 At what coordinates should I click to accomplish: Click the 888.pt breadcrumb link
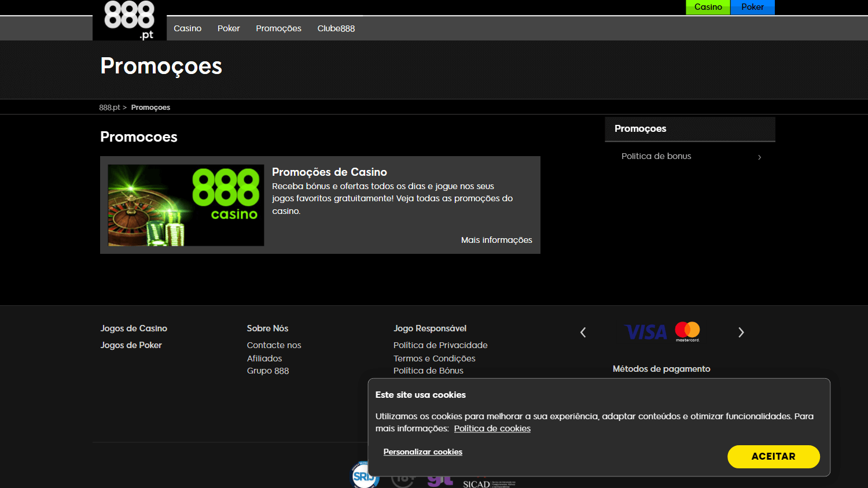click(109, 108)
